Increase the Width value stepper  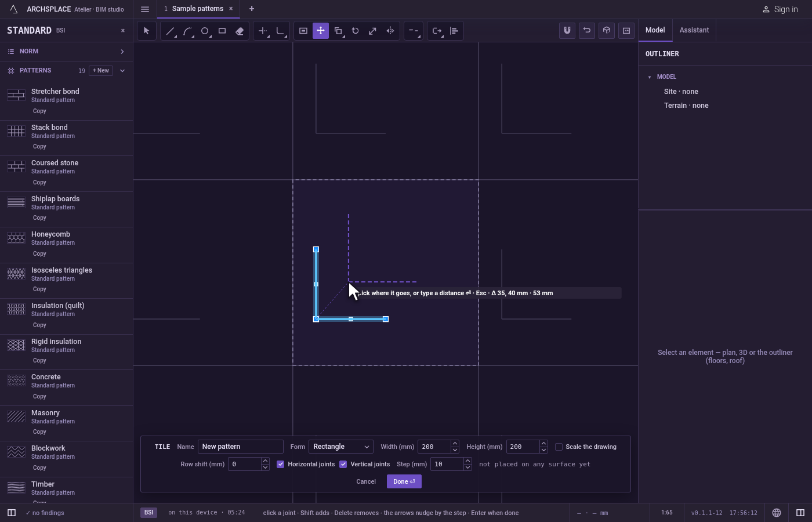coord(455,444)
